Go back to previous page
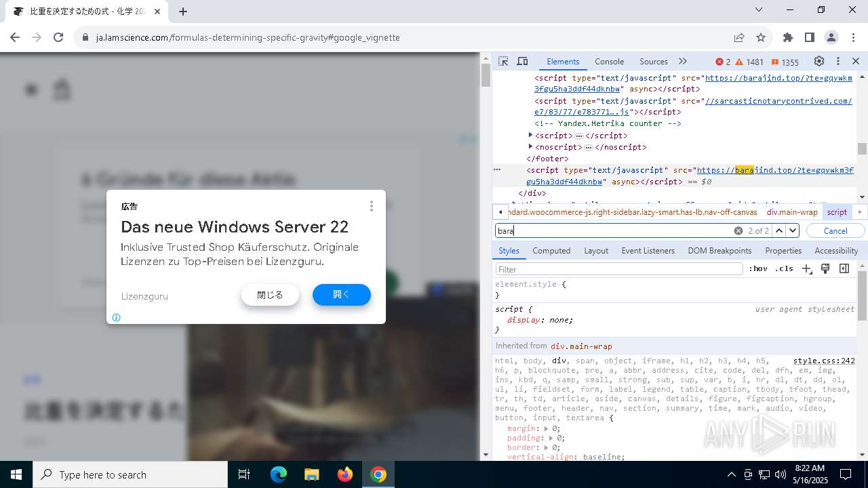This screenshot has width=868, height=488. [15, 37]
